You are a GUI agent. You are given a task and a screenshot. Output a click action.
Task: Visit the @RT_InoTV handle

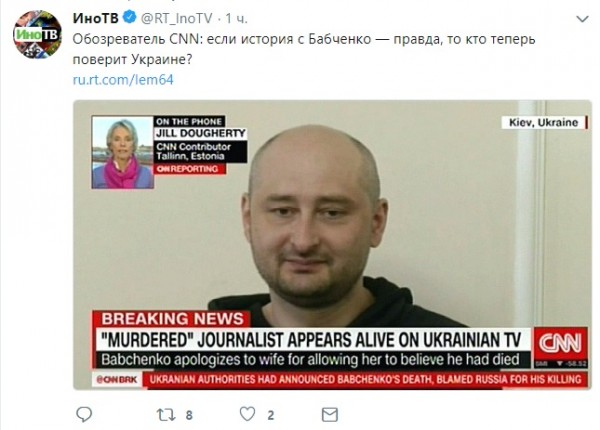tap(176, 18)
